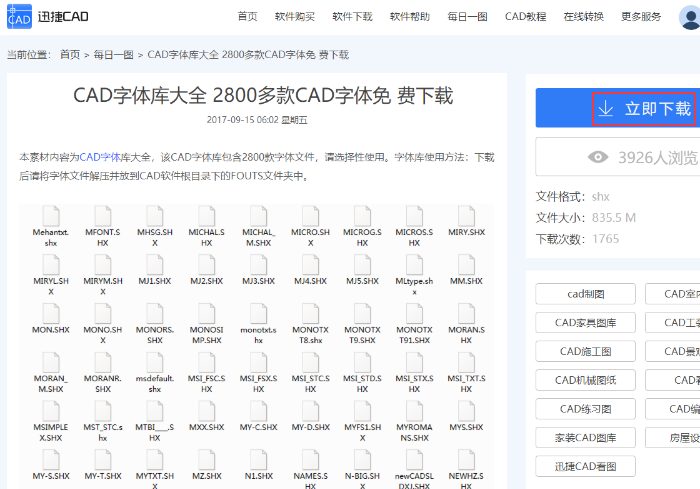700x489 pixels.
Task: Select the MZ.SHX file icon
Action: coord(206,459)
